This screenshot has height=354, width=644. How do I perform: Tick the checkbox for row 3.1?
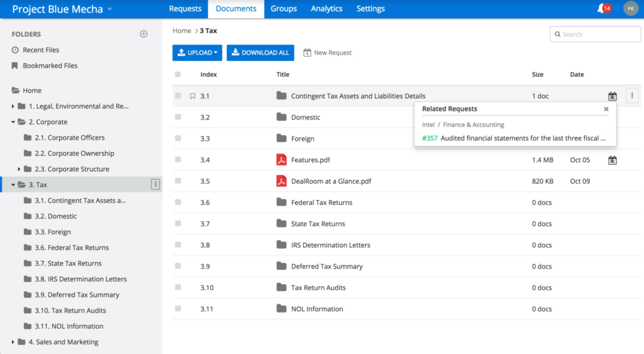(178, 96)
